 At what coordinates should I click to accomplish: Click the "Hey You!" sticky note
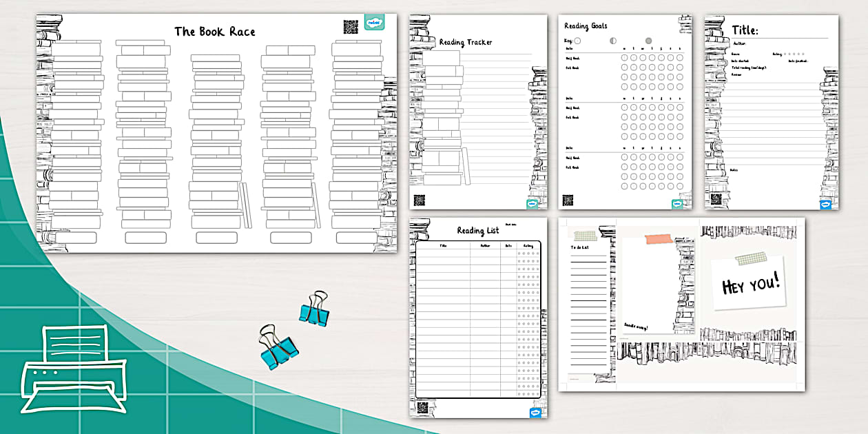pyautogui.click(x=750, y=283)
